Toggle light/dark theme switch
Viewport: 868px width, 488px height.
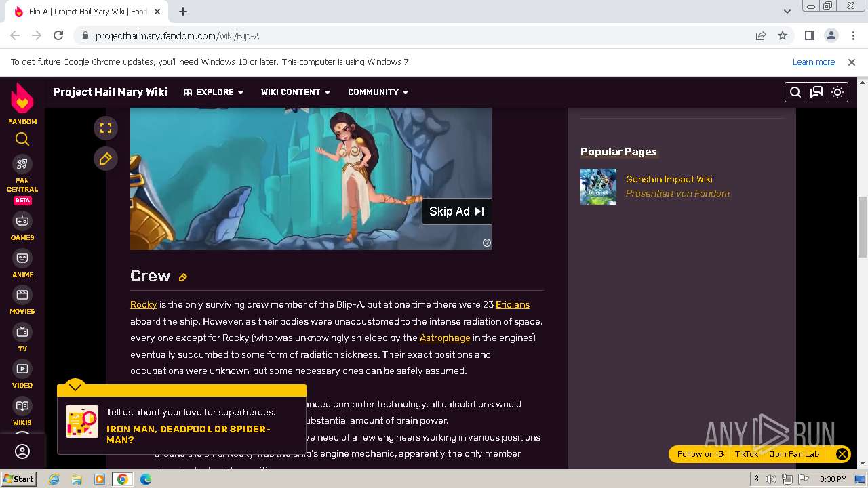click(x=837, y=92)
